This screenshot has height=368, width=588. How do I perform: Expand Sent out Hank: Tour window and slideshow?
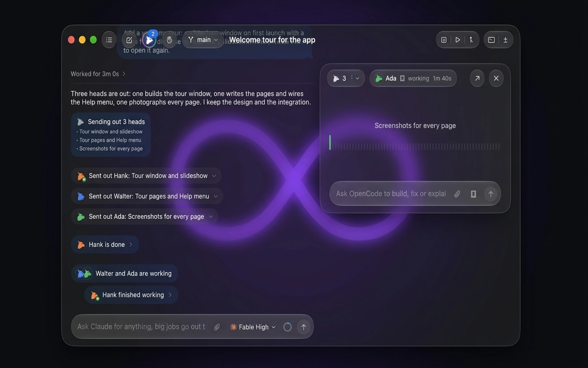(146, 176)
